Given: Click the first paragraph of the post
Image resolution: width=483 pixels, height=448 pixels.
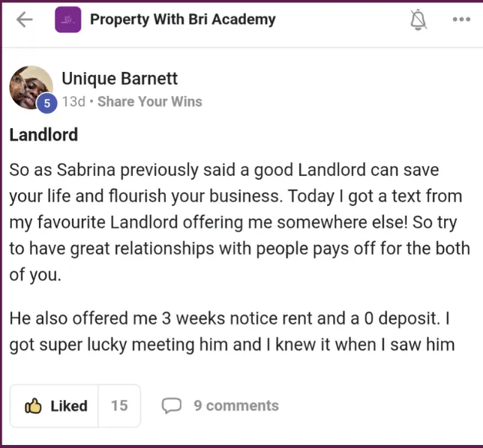Looking at the screenshot, I should coord(240,223).
